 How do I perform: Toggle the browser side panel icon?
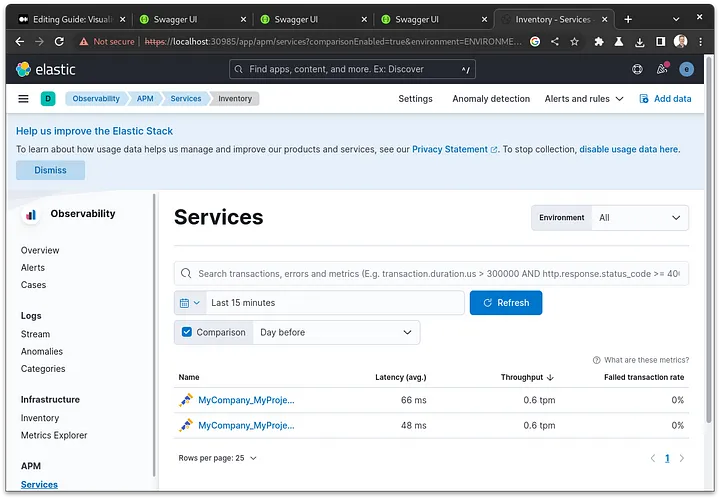pos(660,42)
